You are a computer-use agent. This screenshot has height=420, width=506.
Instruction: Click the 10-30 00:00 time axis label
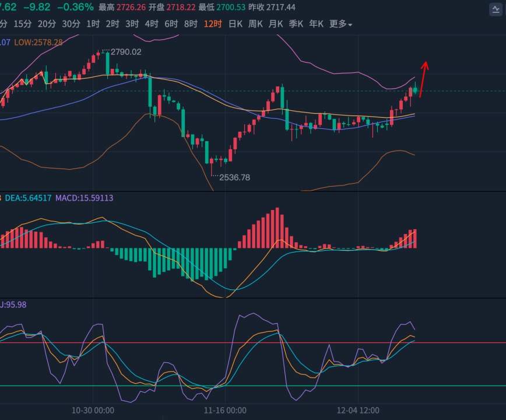[x=93, y=410]
